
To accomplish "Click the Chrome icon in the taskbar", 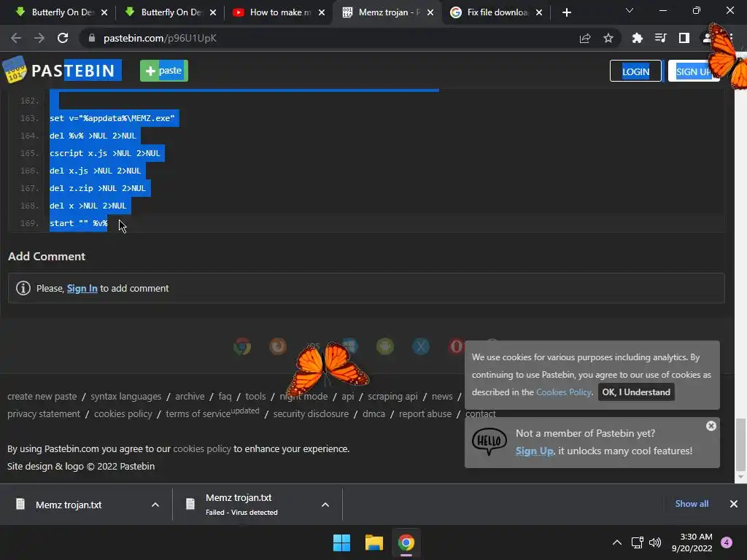I will 406,542.
